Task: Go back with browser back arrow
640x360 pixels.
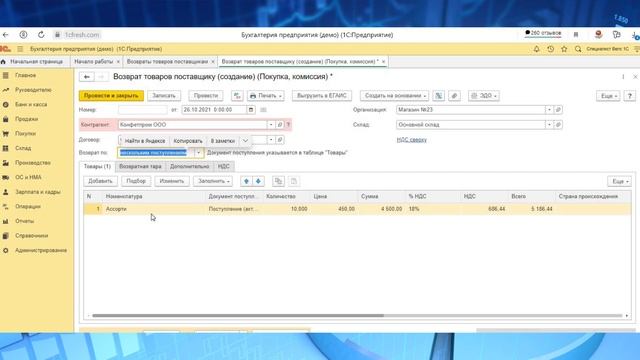Action: (5, 35)
